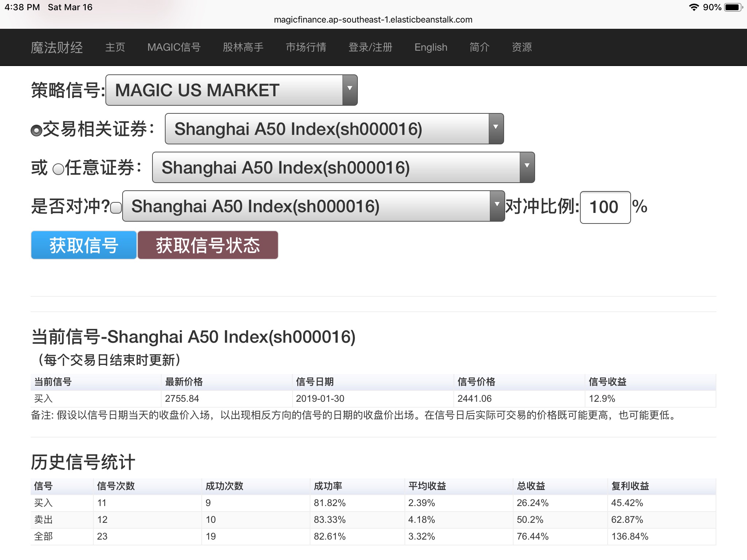This screenshot has height=560, width=747.
Task: Click the 全部 row label
Action: coord(43,536)
